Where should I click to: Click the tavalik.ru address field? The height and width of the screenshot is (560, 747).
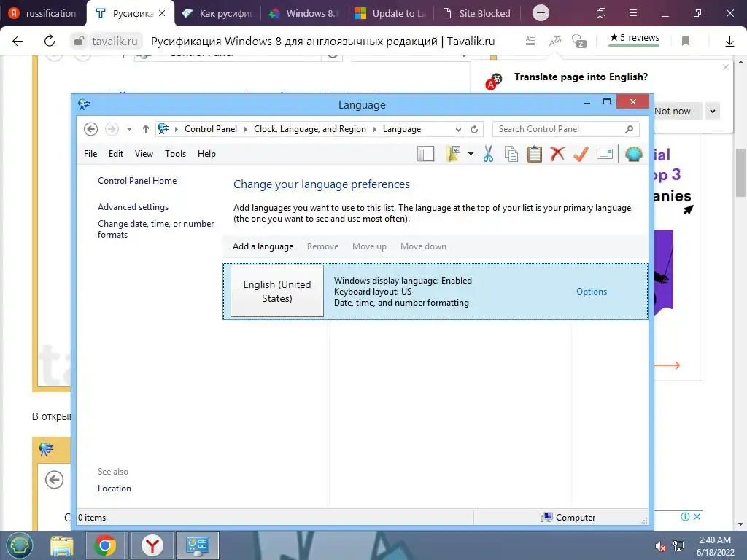click(x=115, y=42)
